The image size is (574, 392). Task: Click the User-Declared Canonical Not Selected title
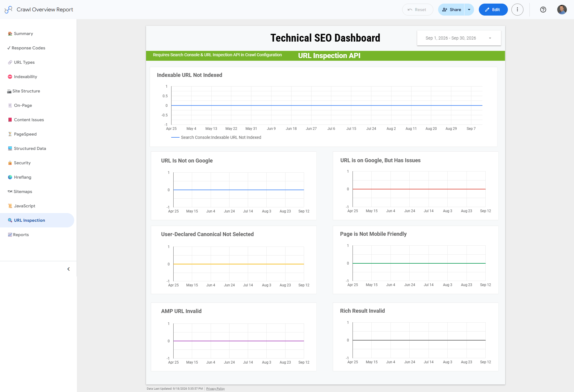click(x=207, y=234)
